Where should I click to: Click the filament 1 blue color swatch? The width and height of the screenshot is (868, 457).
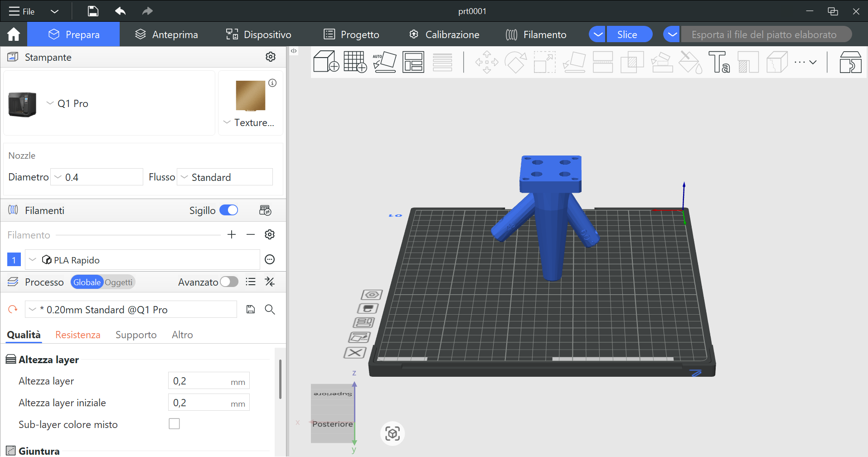click(14, 260)
